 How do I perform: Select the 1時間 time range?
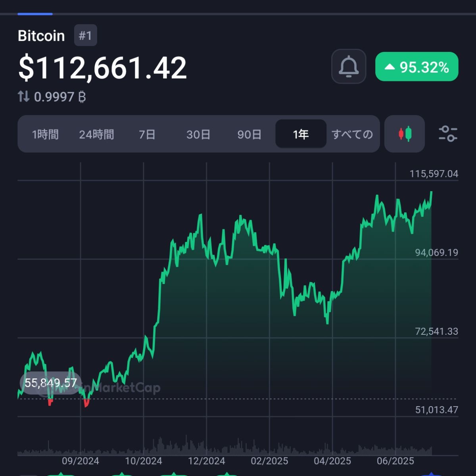pos(45,134)
